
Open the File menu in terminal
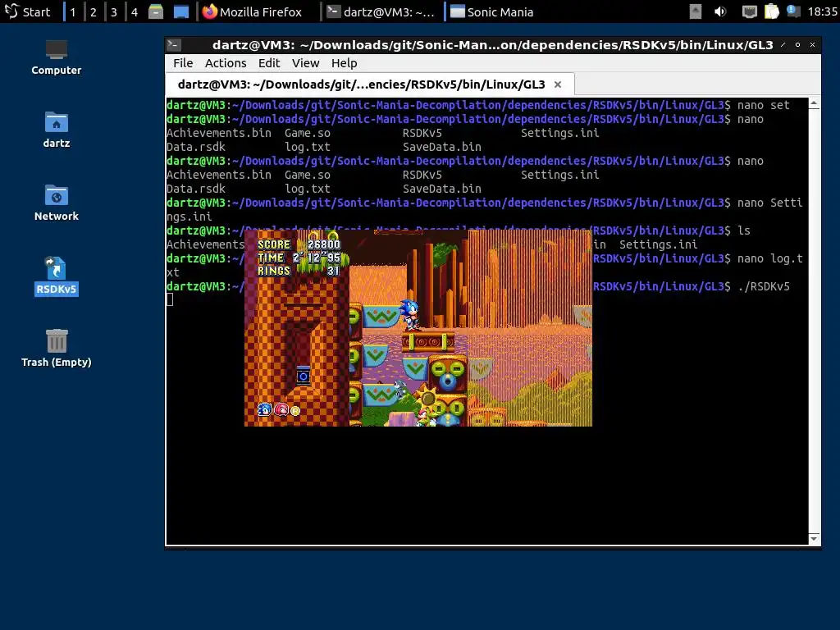pos(183,63)
